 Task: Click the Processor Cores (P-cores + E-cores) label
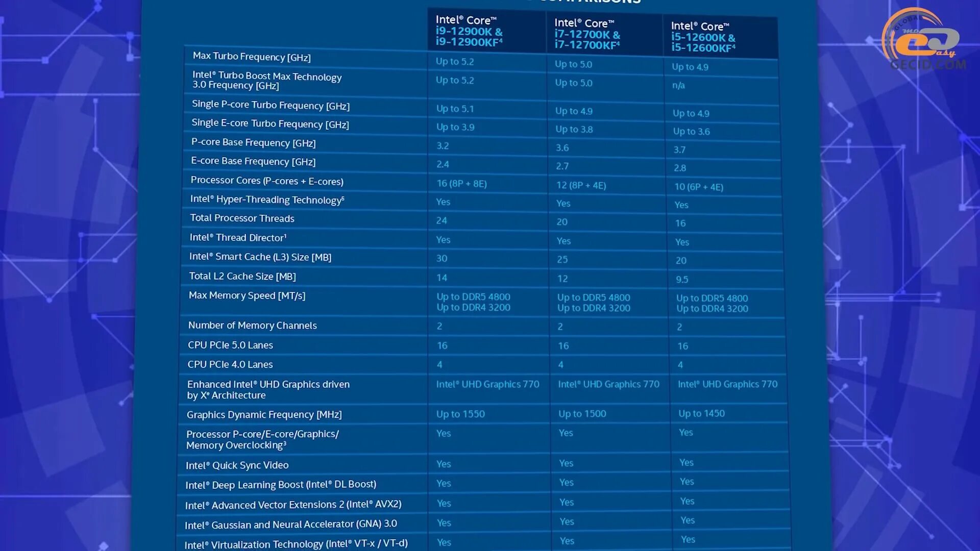coord(267,181)
